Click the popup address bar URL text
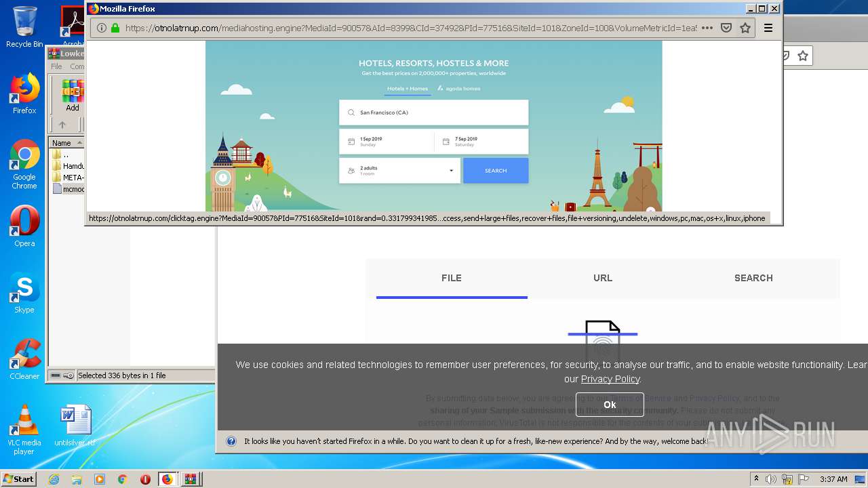This screenshot has width=868, height=488. click(x=410, y=28)
